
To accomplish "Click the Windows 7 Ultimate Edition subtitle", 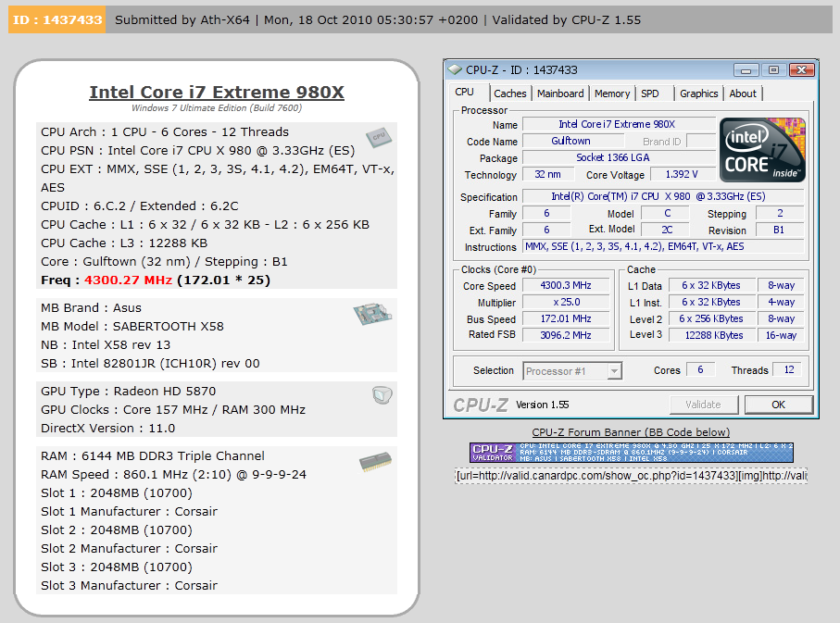I will click(217, 107).
